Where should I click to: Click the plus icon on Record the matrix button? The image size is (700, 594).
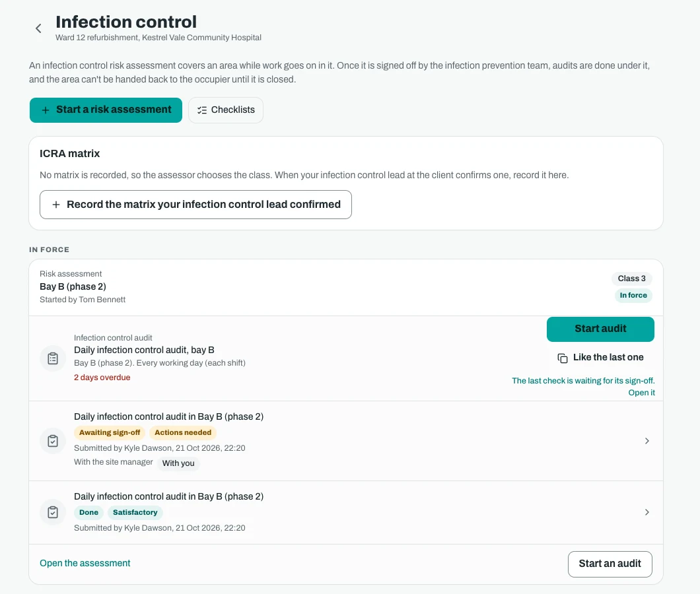click(x=56, y=205)
